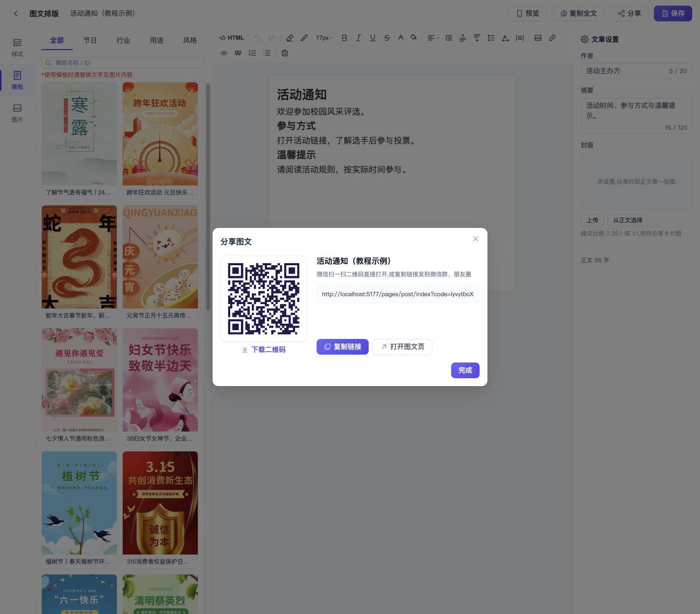Image resolution: width=700 pixels, height=614 pixels.
Task: Go back using the top-left arrow
Action: (16, 13)
